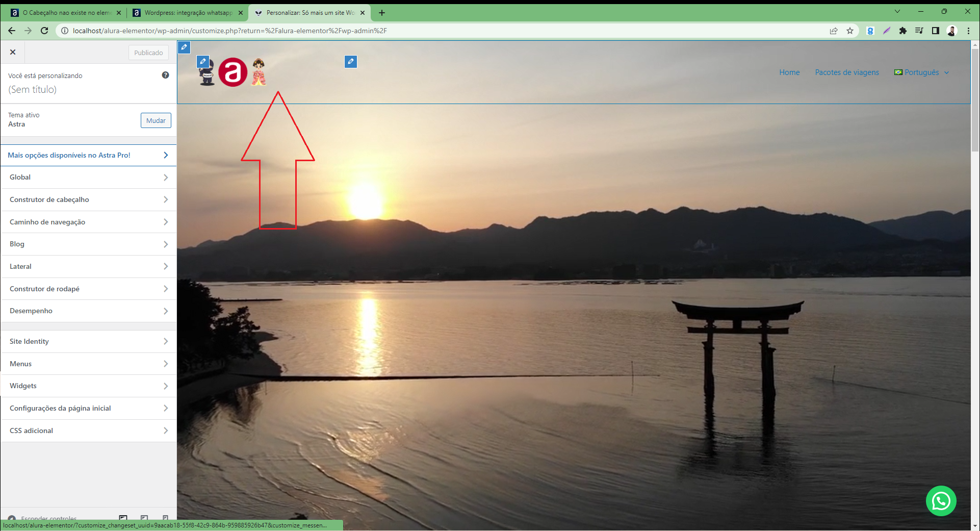
Task: Click the edit pencil over the site logo
Action: [203, 61]
